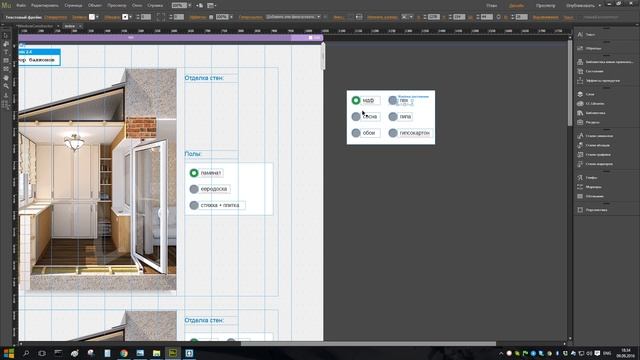Select the липа radio button
This screenshot has height=360, width=640.
pos(393,117)
